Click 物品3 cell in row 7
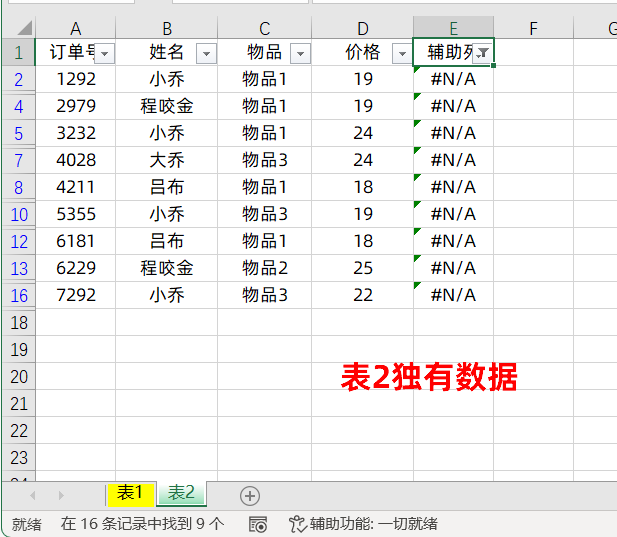This screenshot has width=617, height=537. [x=264, y=160]
